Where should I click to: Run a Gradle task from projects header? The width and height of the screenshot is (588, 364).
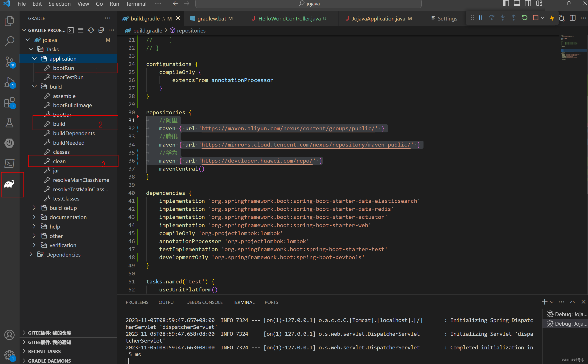[70, 30]
